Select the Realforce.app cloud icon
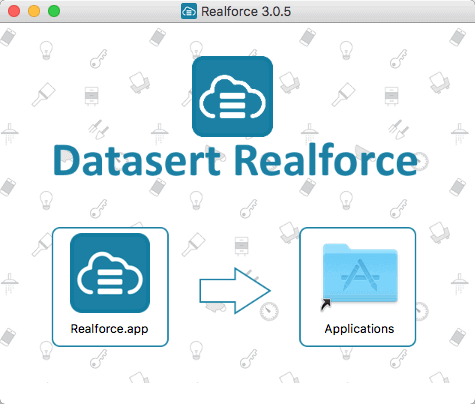 110,273
